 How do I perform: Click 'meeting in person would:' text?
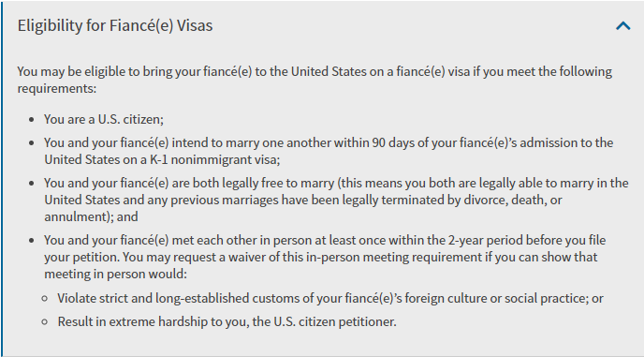115,274
